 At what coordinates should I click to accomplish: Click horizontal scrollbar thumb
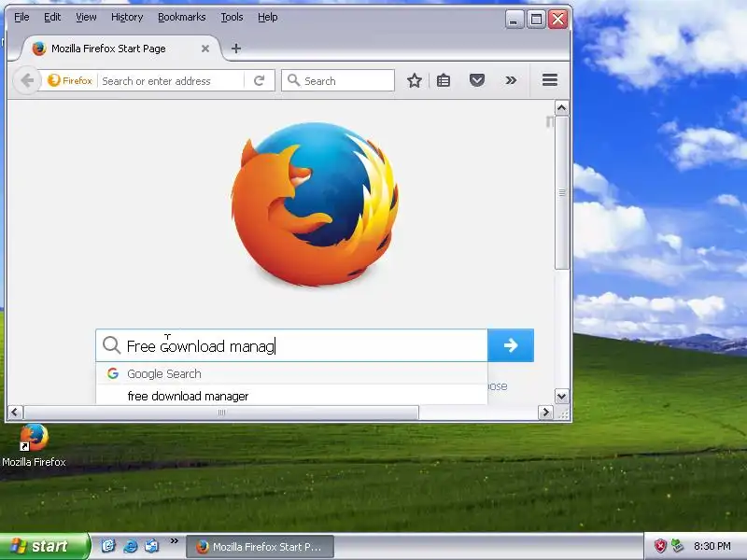[x=221, y=413]
